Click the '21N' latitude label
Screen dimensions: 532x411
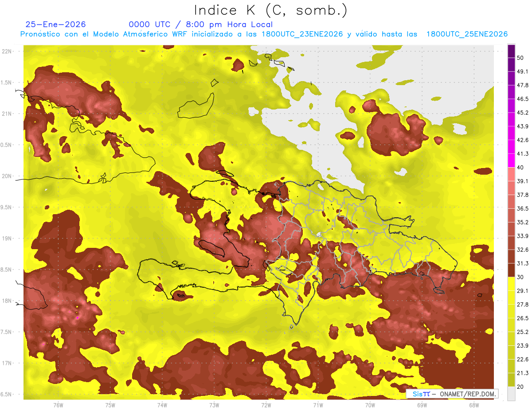pos(7,114)
